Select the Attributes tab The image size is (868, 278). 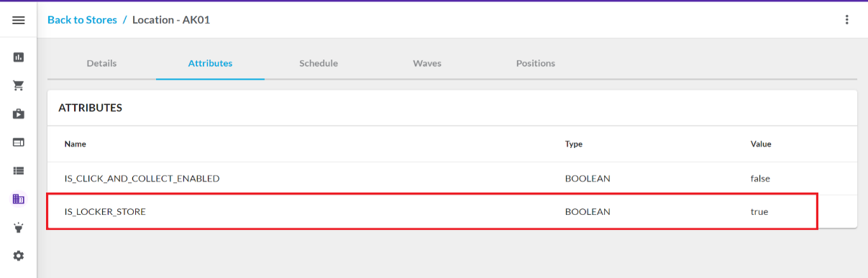point(210,63)
